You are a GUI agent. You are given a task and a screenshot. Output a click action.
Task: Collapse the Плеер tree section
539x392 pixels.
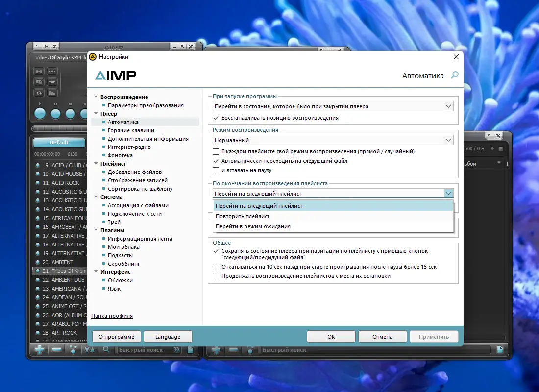pos(96,114)
